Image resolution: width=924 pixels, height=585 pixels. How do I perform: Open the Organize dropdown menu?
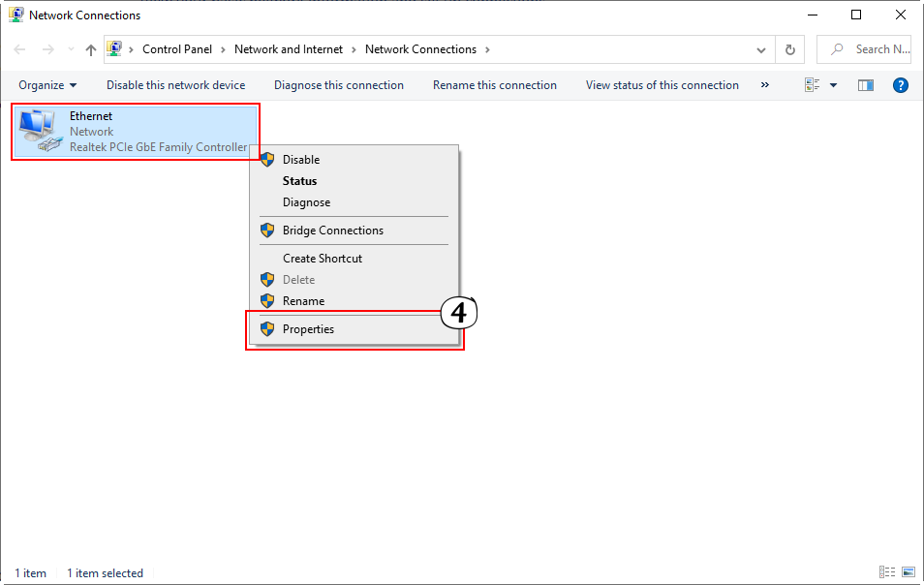click(47, 85)
